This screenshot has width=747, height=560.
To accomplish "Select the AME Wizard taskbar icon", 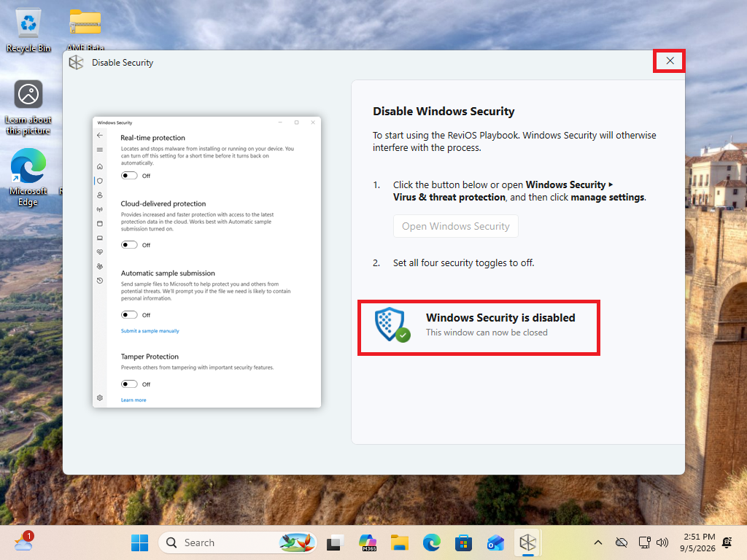I will point(528,542).
